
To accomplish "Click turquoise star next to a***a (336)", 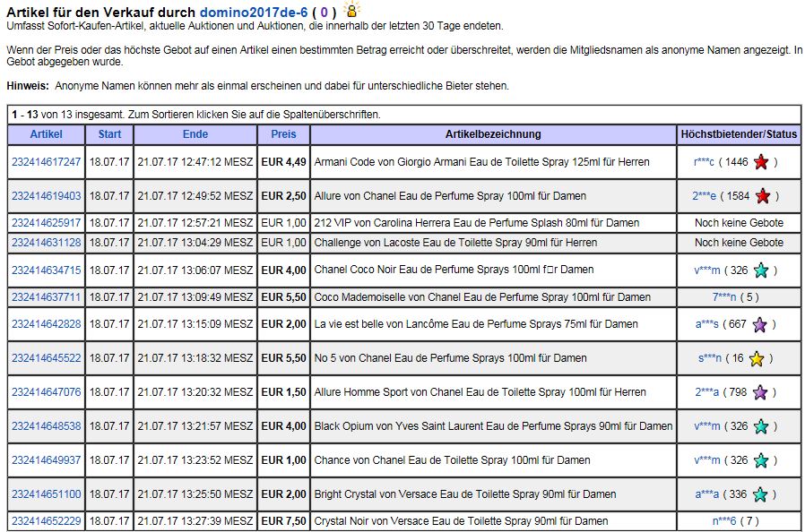I will [x=760, y=494].
